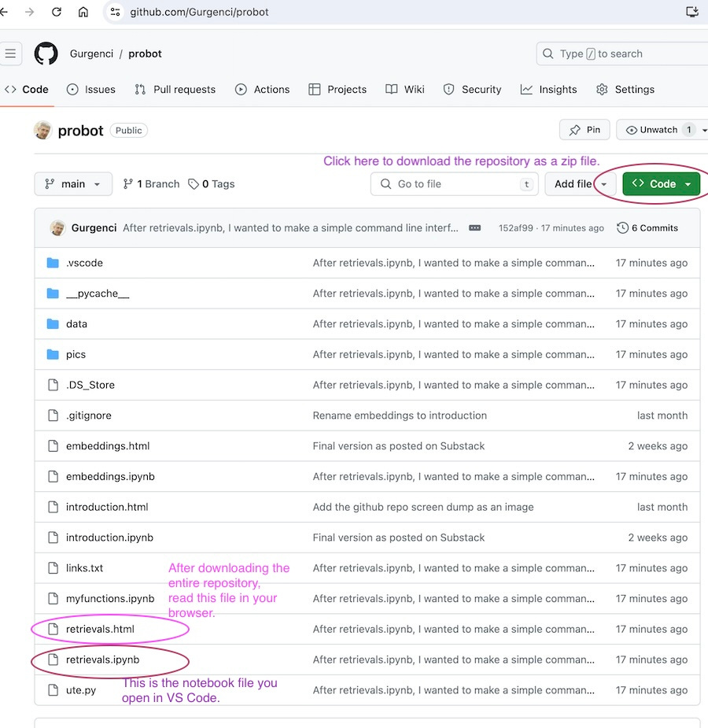Reload the page with browser refresh icon
This screenshot has width=708, height=728.
57,12
